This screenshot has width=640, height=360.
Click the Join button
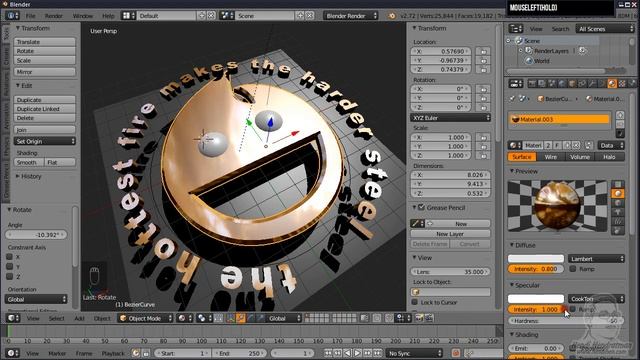pyautogui.click(x=45, y=130)
